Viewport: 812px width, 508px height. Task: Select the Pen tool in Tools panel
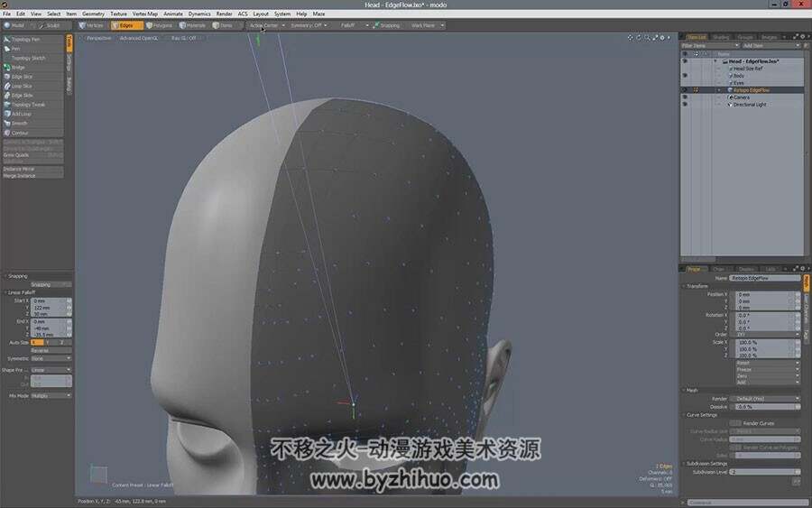(32, 49)
